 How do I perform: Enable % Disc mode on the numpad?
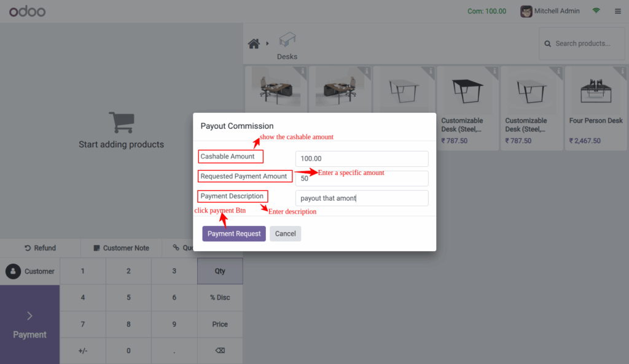220,298
